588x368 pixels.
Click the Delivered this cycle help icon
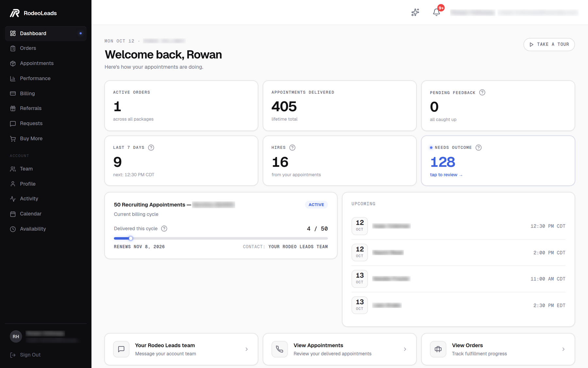(x=164, y=229)
